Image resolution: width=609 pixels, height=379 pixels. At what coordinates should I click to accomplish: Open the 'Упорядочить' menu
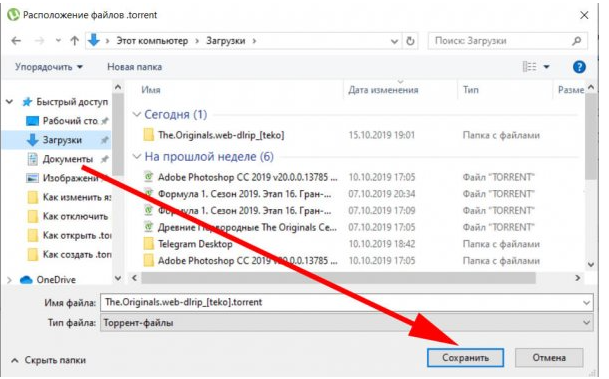tap(49, 67)
